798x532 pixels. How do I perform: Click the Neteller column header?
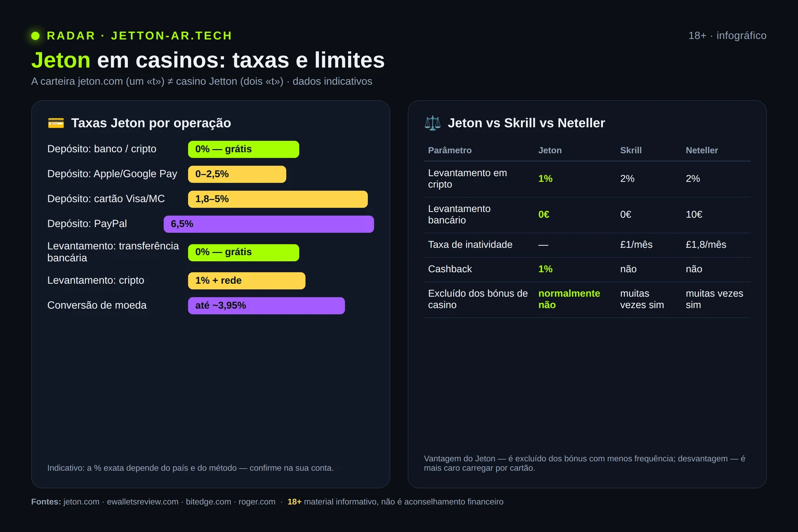[x=702, y=151]
